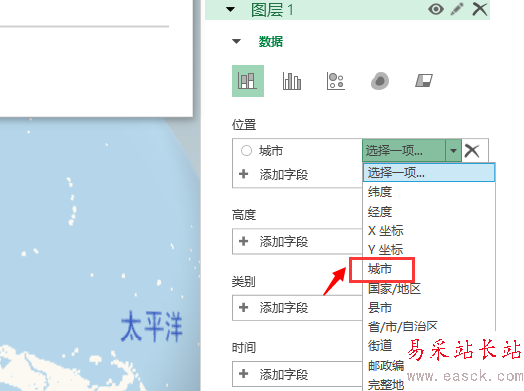Select the stacked column chart type
The width and height of the screenshot is (524, 391).
[x=248, y=81]
